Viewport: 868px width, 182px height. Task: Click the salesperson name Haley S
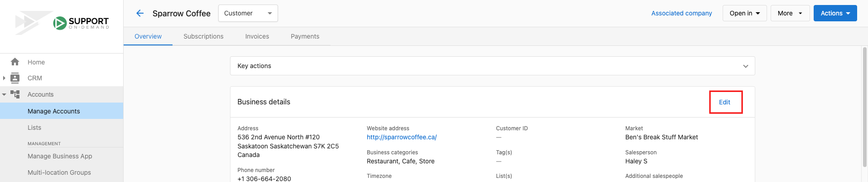coord(636,161)
